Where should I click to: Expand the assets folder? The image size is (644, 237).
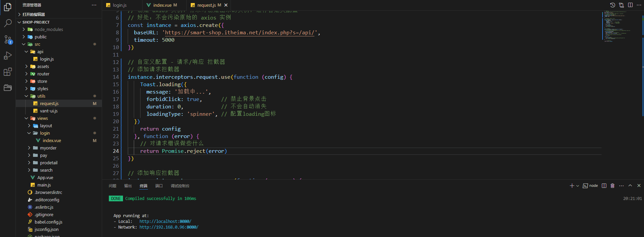coord(59,66)
